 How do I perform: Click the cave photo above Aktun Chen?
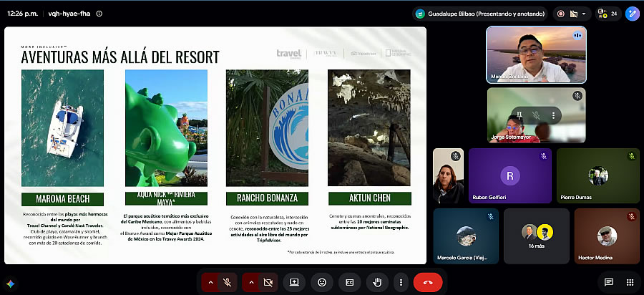point(369,127)
